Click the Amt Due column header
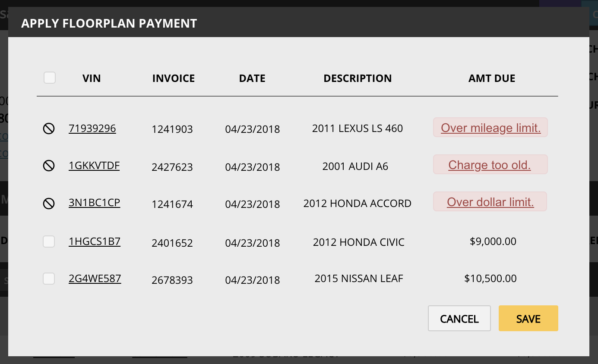Image resolution: width=598 pixels, height=364 pixels. [492, 78]
